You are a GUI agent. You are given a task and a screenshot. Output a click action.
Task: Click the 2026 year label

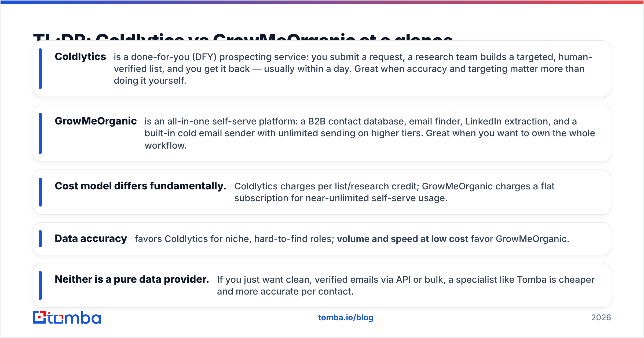pyautogui.click(x=601, y=318)
